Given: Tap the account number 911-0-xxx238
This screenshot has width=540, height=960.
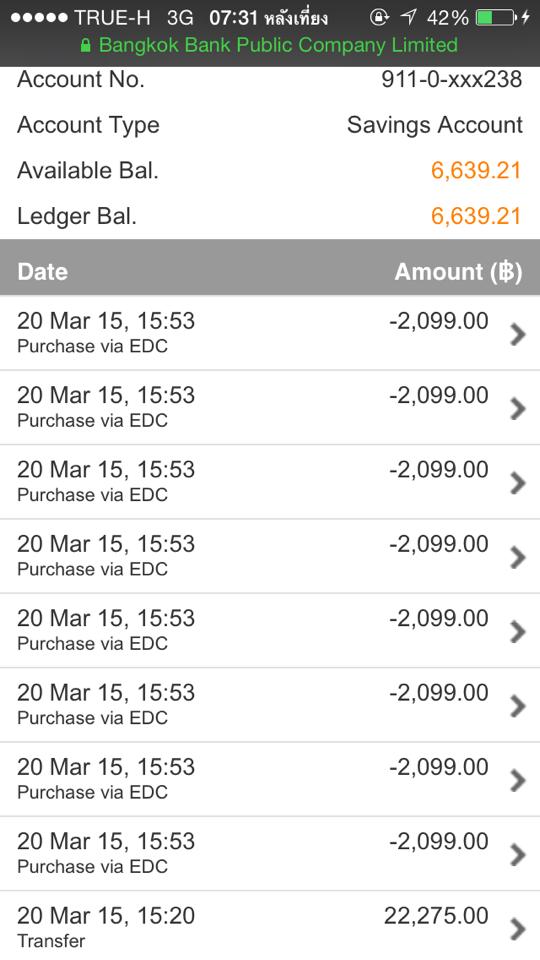Looking at the screenshot, I should (x=452, y=80).
